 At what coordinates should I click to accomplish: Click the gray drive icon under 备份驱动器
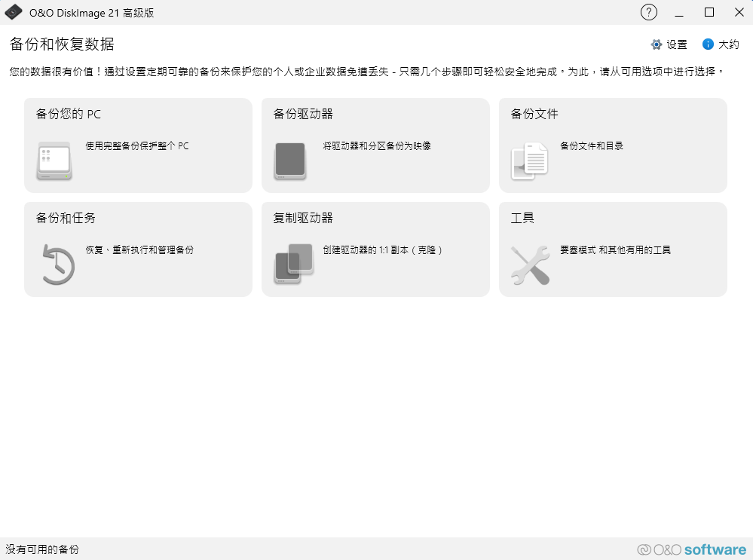click(290, 161)
